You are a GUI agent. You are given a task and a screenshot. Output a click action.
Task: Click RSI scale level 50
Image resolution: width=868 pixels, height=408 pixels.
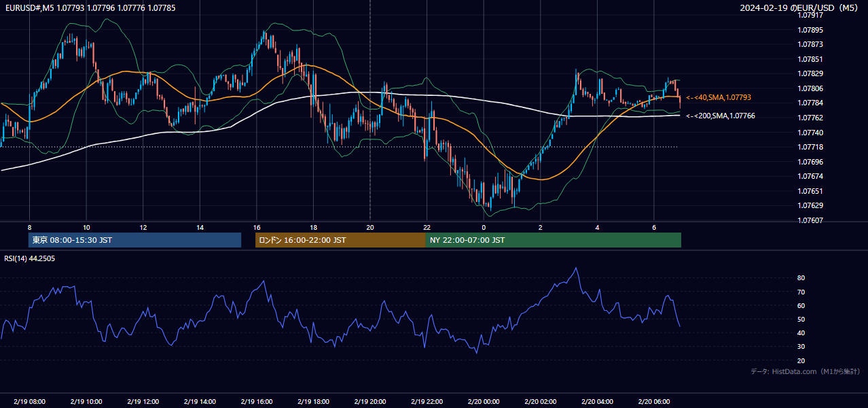pyautogui.click(x=801, y=319)
